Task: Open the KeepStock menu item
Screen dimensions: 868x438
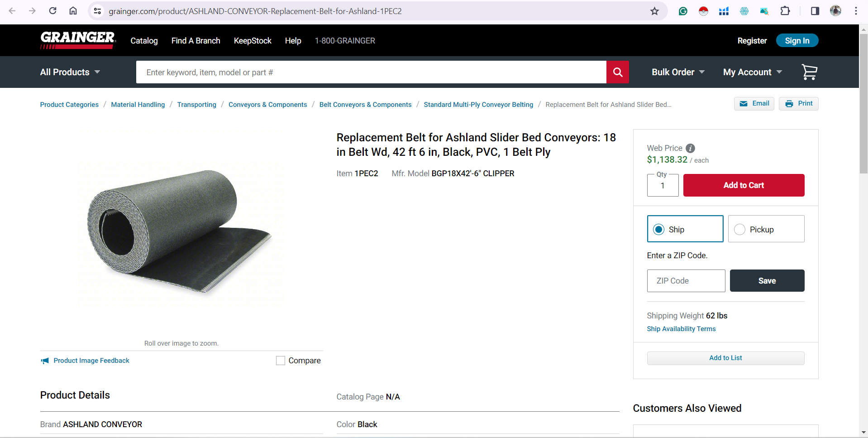Action: (253, 41)
